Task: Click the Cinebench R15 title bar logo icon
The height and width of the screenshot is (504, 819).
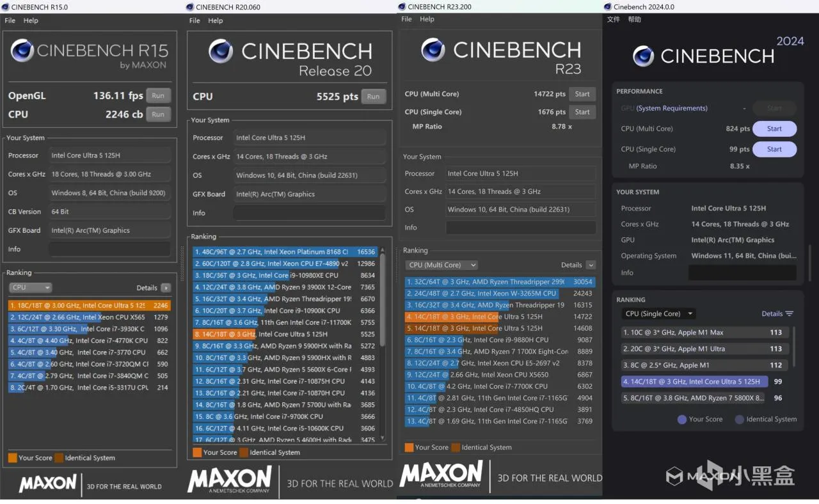Action: [x=5, y=7]
